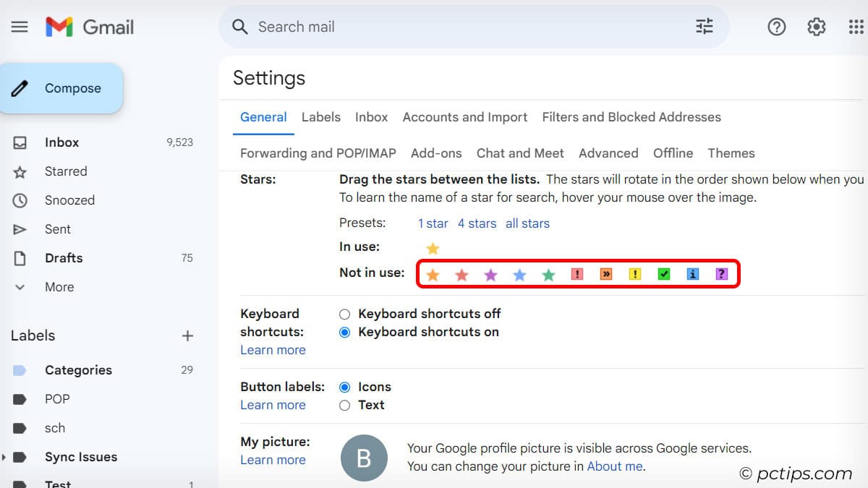Screen dimensions: 868x488
Task: Open the Labels settings tab
Action: point(321,116)
